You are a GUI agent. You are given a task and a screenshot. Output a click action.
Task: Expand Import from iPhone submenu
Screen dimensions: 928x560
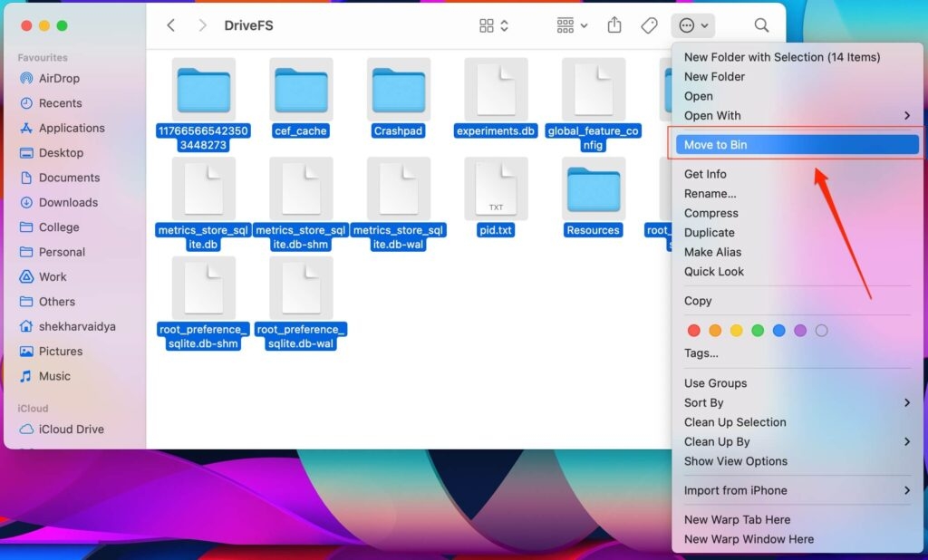tap(797, 490)
